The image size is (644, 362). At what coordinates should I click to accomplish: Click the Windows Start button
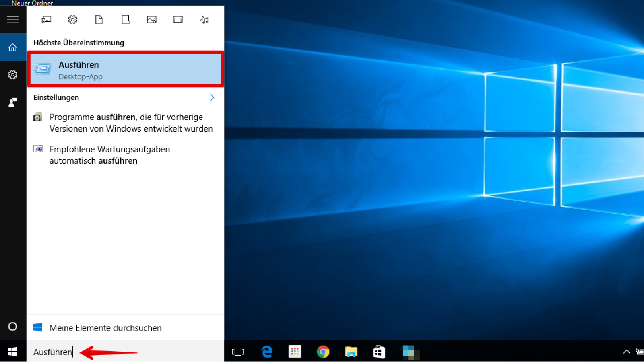click(x=13, y=352)
